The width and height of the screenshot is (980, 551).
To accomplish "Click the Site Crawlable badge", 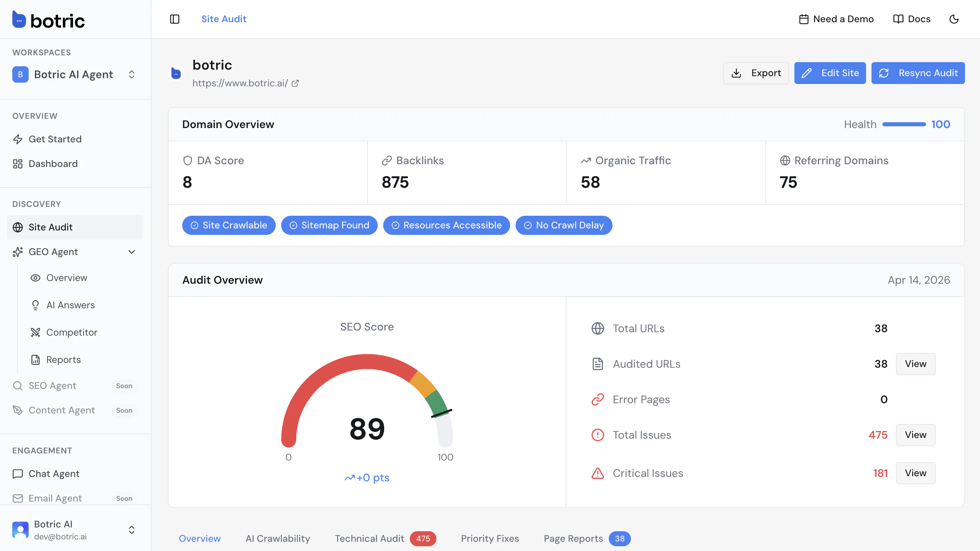I will pyautogui.click(x=229, y=225).
